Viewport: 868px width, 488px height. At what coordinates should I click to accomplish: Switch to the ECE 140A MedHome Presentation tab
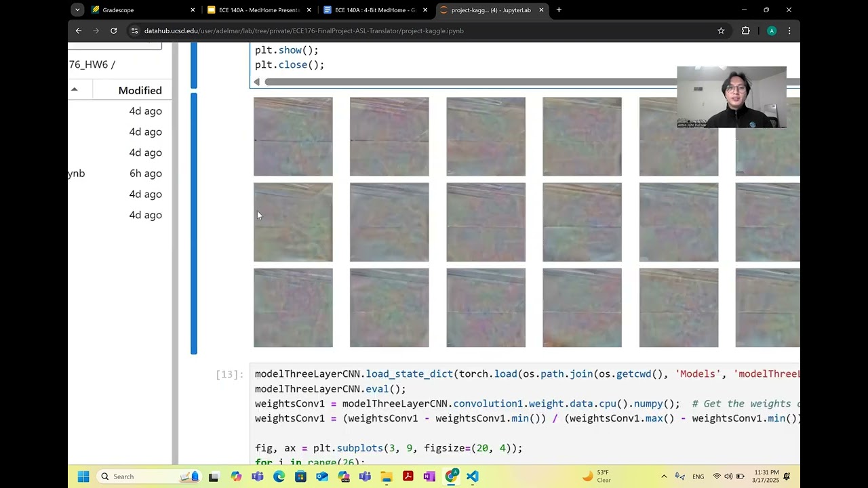point(259,10)
